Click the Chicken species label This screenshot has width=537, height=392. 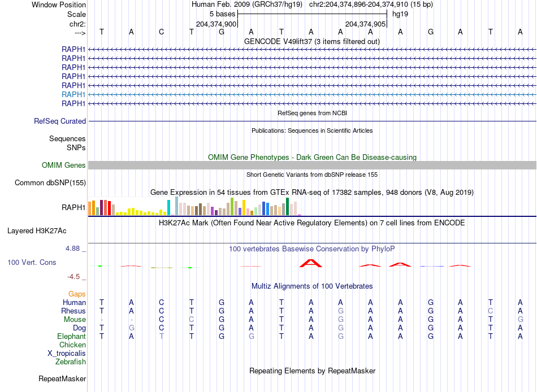point(72,345)
